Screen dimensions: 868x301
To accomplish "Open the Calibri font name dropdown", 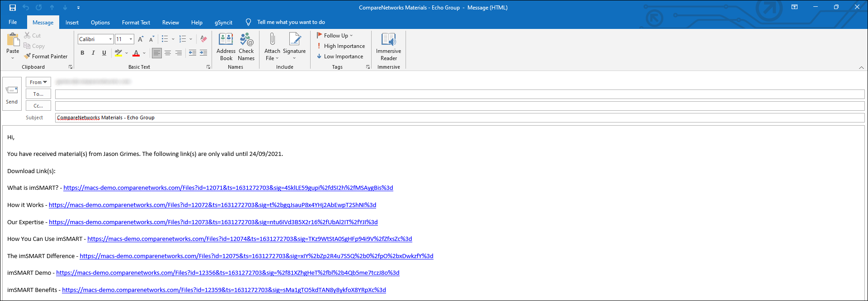I will tap(110, 39).
